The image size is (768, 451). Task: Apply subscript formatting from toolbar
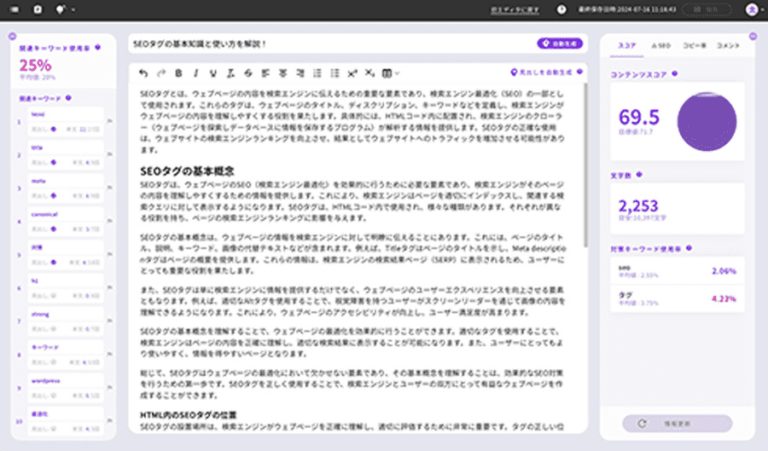[370, 73]
